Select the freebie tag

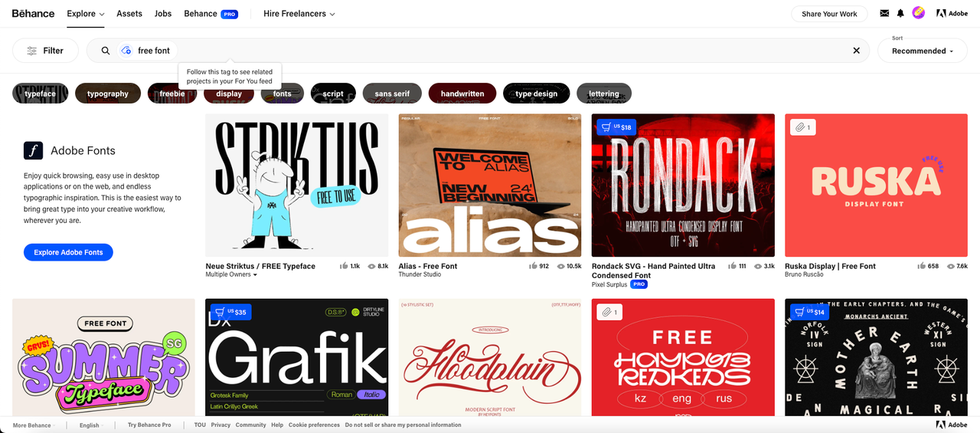172,93
